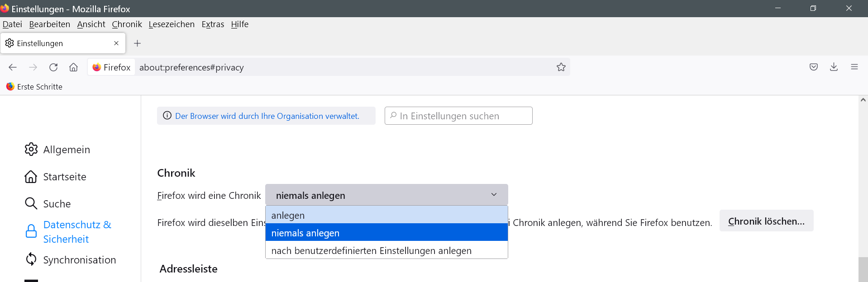Viewport: 868px width, 282px height.
Task: Open the Lesezeichen menu
Action: [172, 24]
